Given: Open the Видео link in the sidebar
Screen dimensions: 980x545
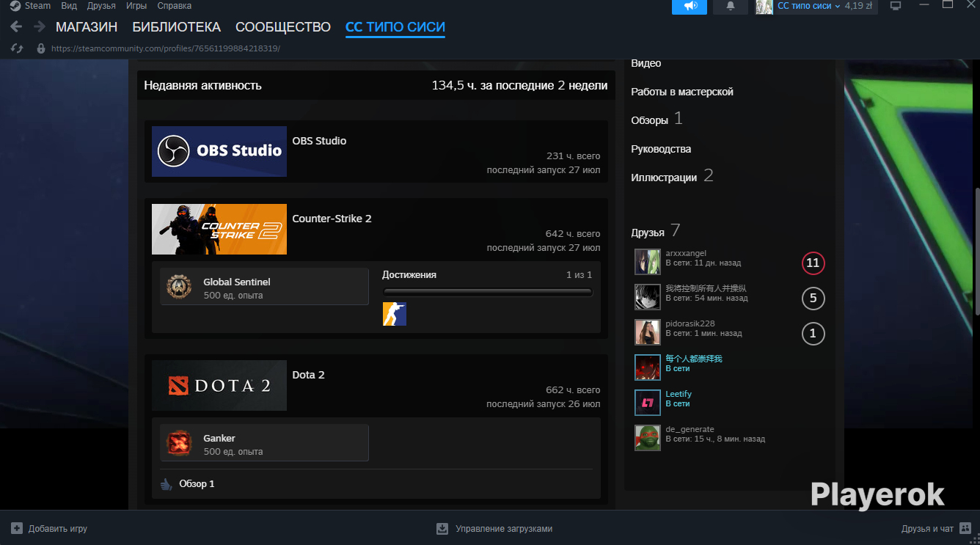Looking at the screenshot, I should 646,64.
